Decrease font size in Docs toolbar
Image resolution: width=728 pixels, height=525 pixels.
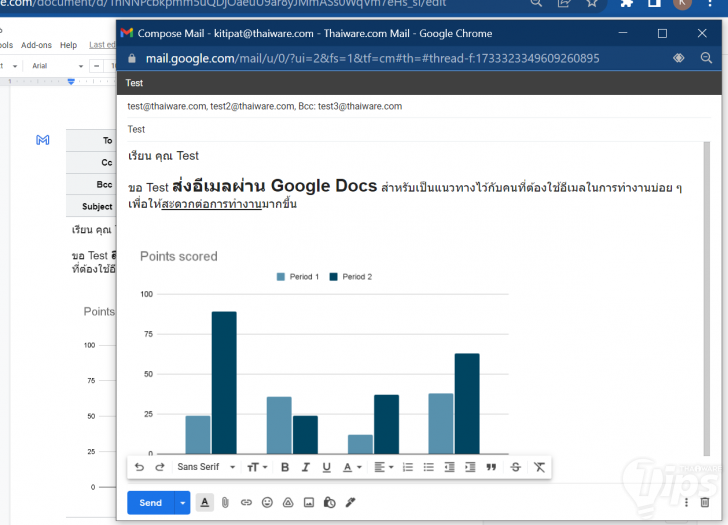97,66
